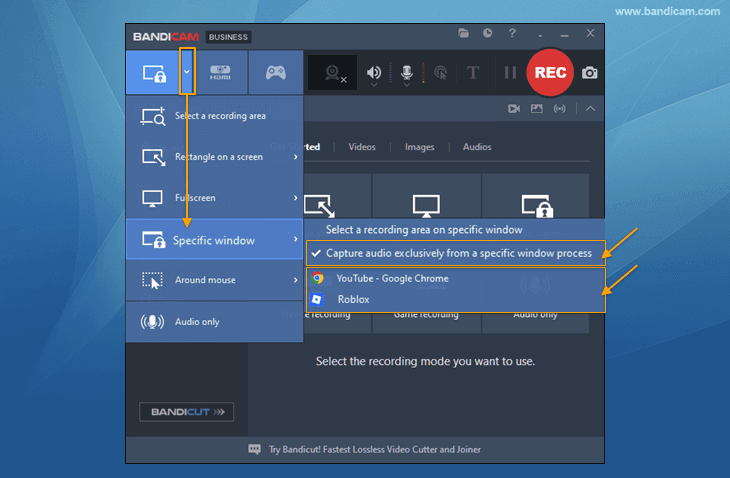Collapse the panel with the up chevron
The width and height of the screenshot is (730, 478).
tap(590, 108)
